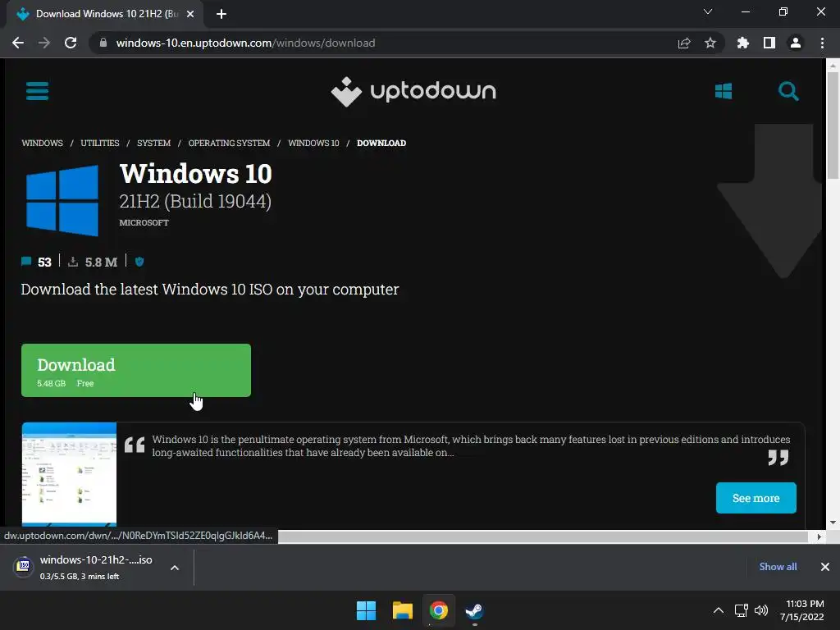
Task: Click the See more button
Action: (x=756, y=498)
